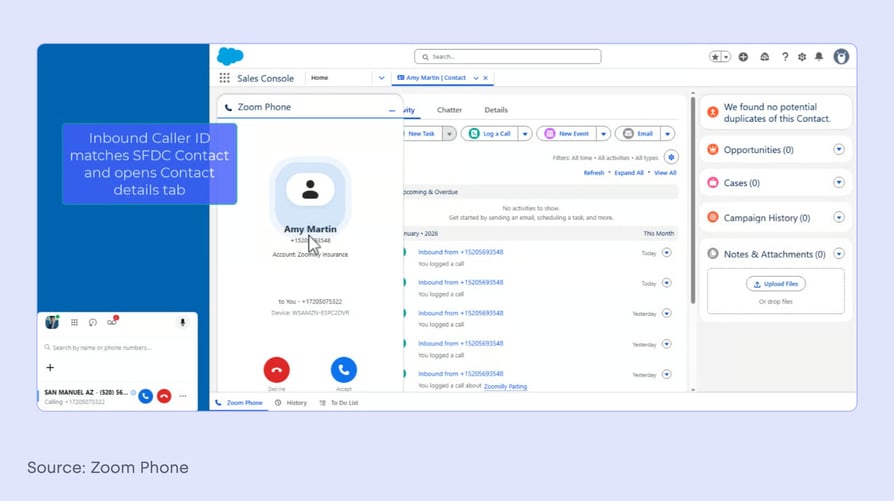Open the keypad icon in Zoom client

point(74,323)
